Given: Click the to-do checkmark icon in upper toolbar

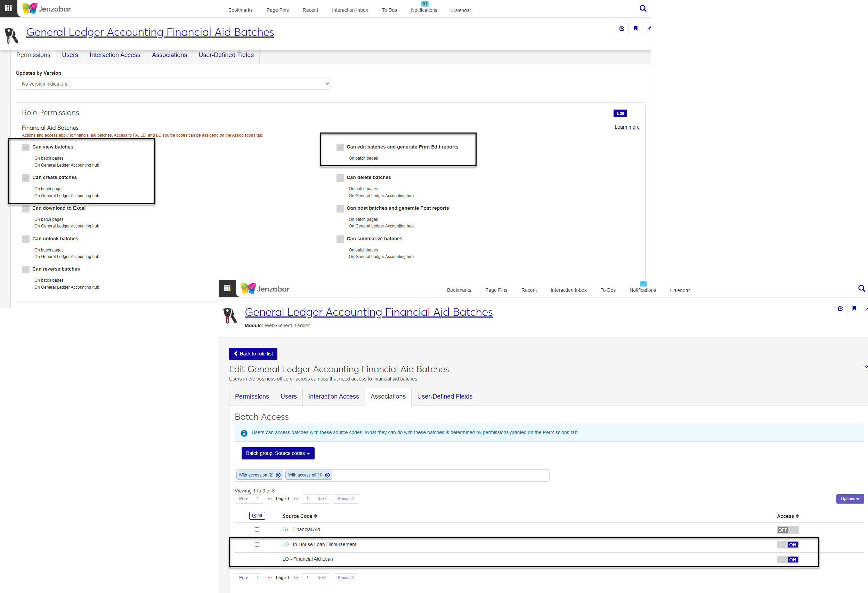Looking at the screenshot, I should click(x=622, y=29).
